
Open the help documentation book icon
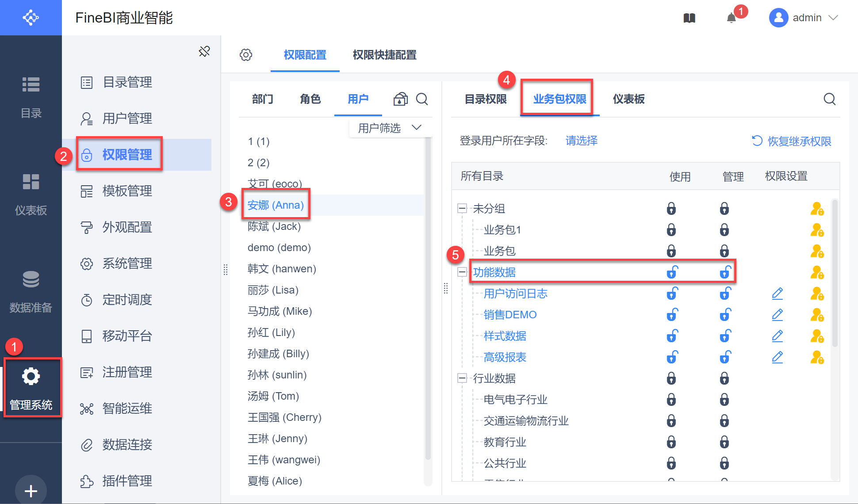point(689,18)
